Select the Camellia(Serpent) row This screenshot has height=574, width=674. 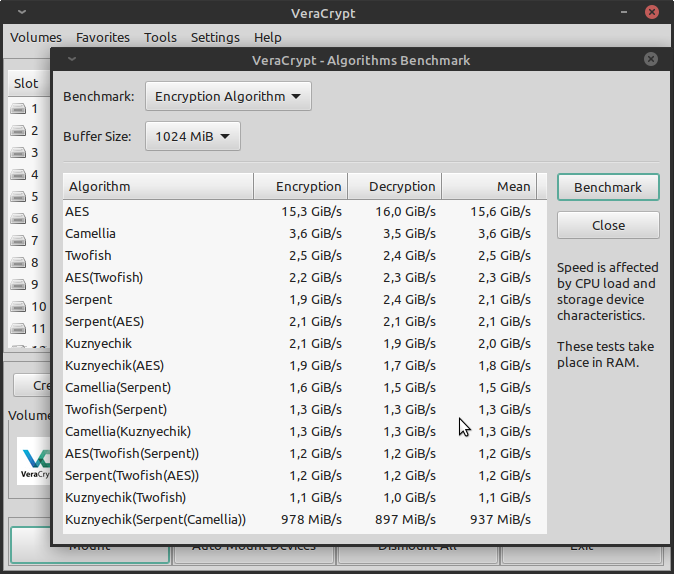click(x=305, y=387)
